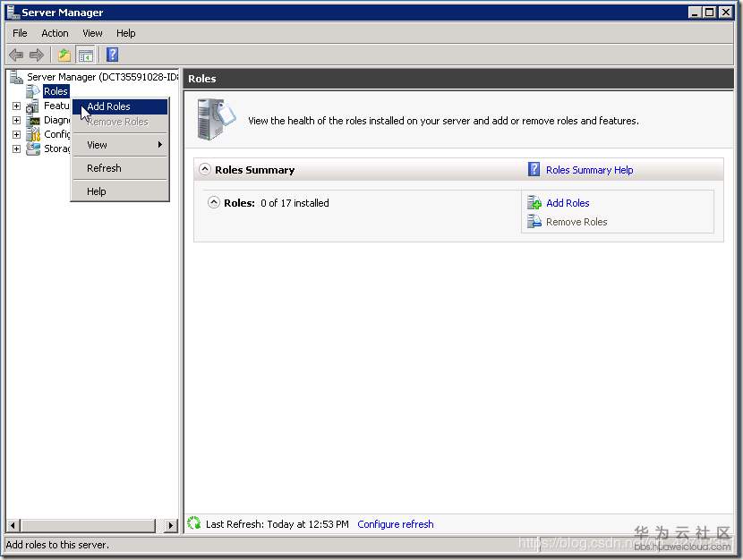Choose Help from context menu
The width and height of the screenshot is (743, 560).
tap(120, 191)
